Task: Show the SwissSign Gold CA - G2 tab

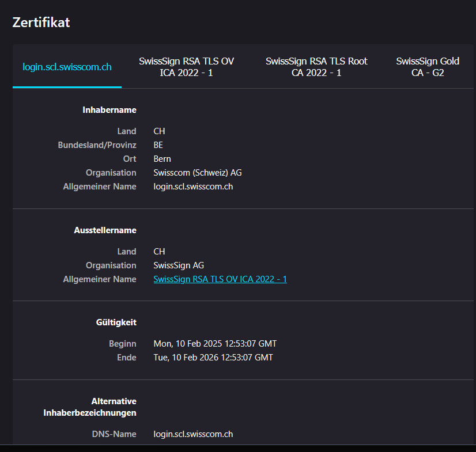Action: (x=428, y=67)
